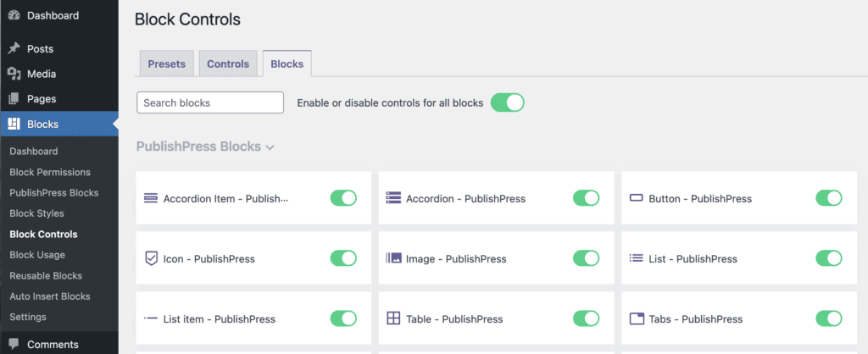
Task: Disable the Accordion Item block toggle
Action: click(343, 198)
